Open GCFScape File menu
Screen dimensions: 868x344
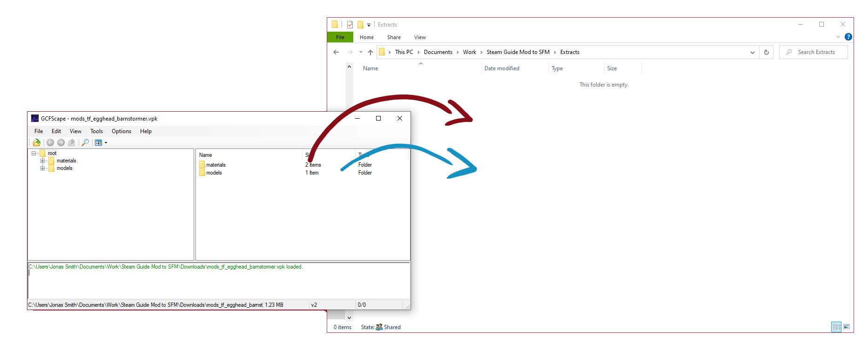coord(39,131)
